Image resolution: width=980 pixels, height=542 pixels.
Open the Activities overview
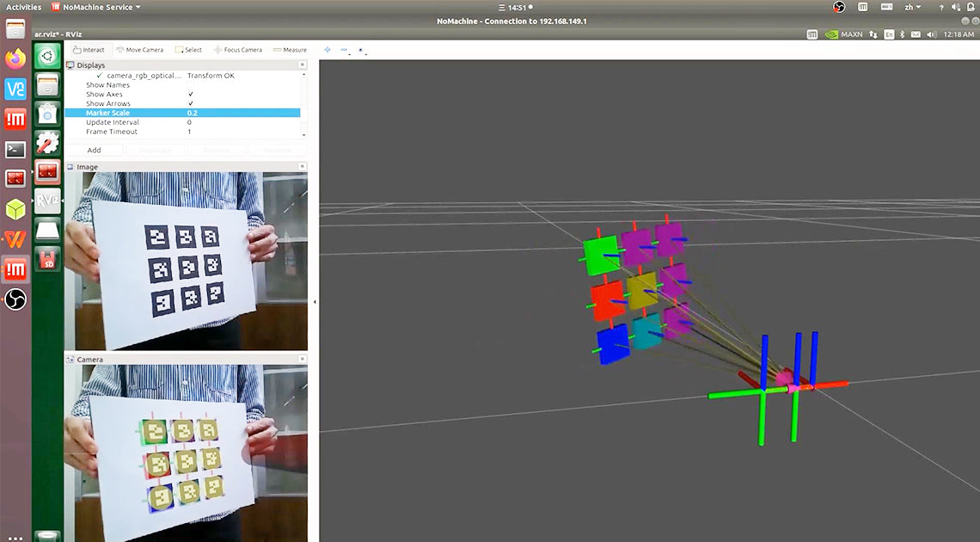click(x=23, y=7)
